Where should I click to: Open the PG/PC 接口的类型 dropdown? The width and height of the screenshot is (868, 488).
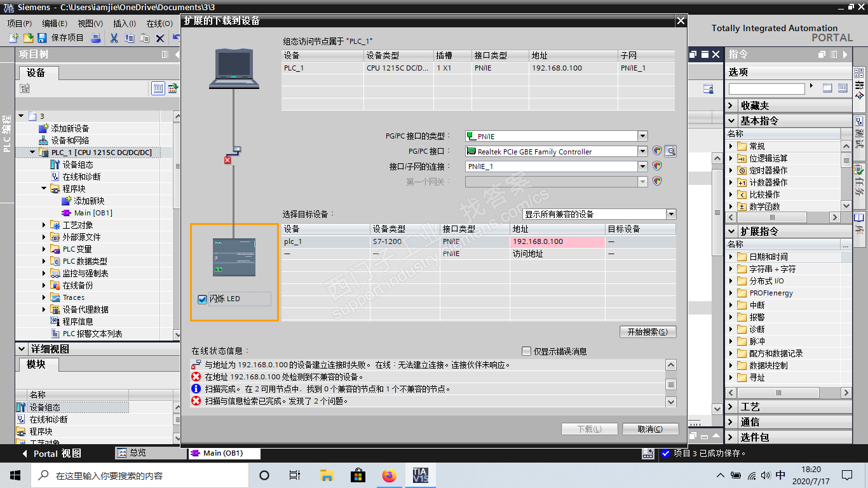(642, 136)
